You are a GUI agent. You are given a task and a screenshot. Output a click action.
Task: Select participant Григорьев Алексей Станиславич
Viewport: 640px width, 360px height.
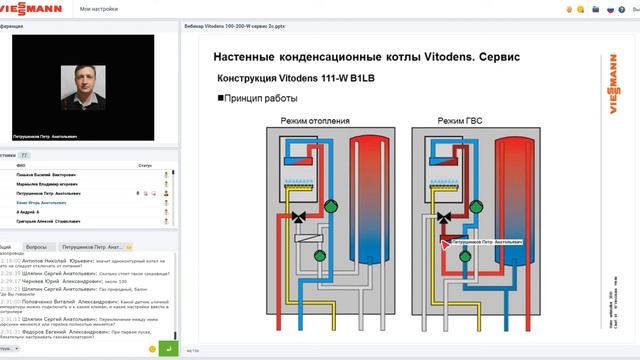tap(48, 221)
